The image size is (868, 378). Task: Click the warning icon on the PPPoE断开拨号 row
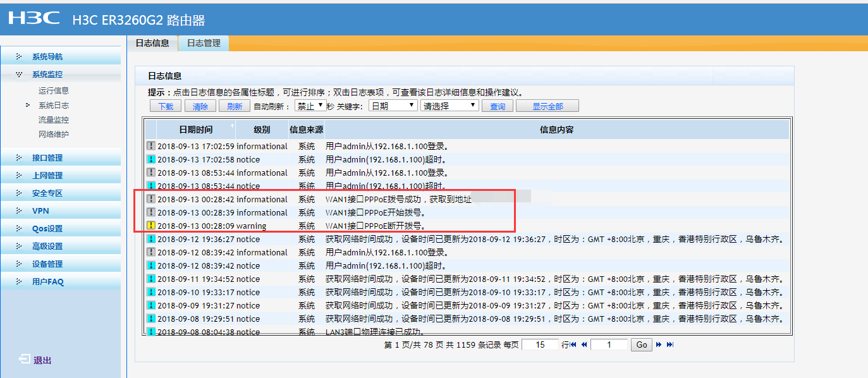(151, 226)
